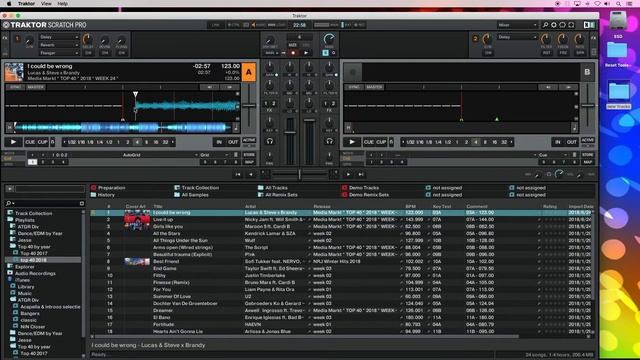The width and height of the screenshot is (640, 360).
Task: Set loop OUT point on Deck B
Action: (x=572, y=142)
